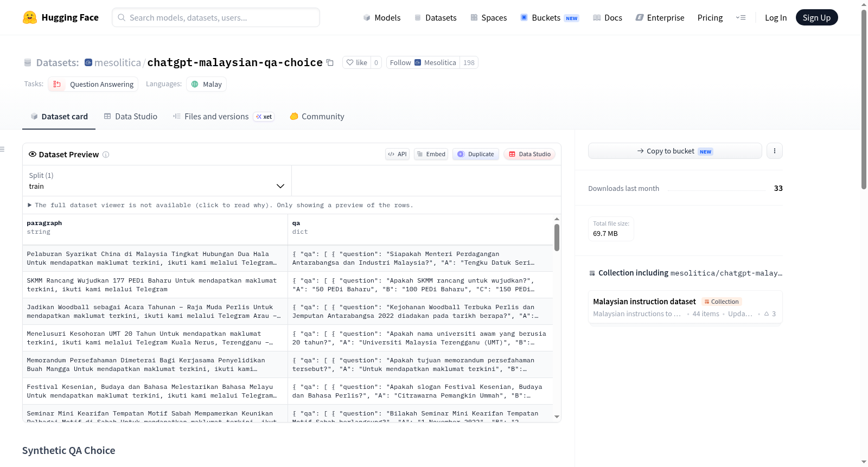Click the preview table vertical scrollbar thumb
The width and height of the screenshot is (868, 467).
(x=557, y=238)
